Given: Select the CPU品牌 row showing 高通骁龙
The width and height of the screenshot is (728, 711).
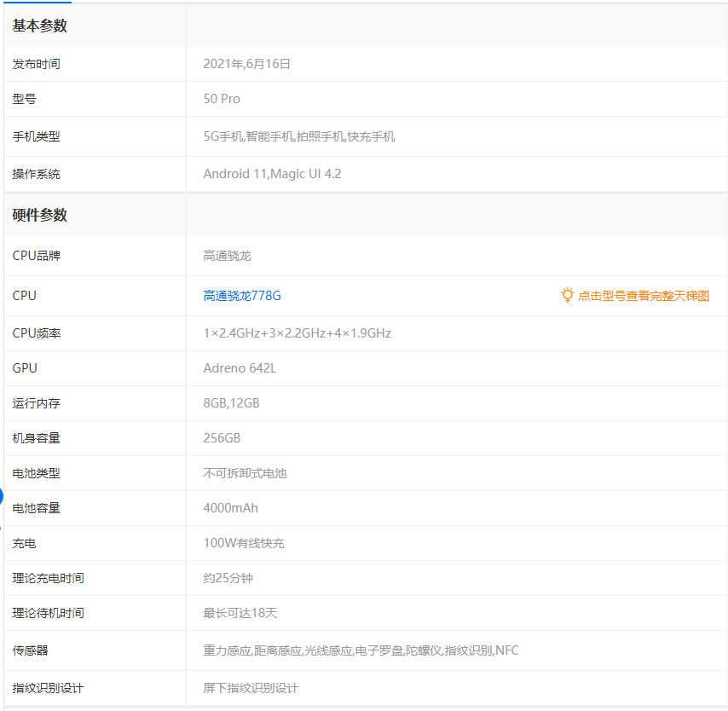Looking at the screenshot, I should point(226,256).
